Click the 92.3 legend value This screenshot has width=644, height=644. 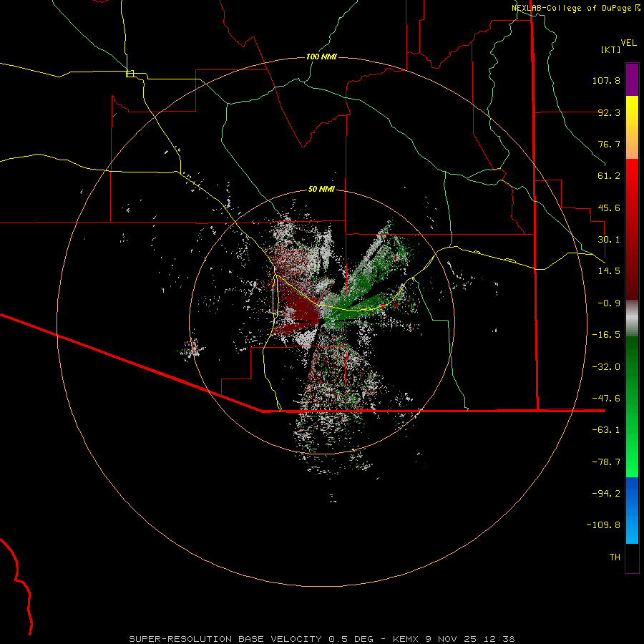tap(609, 112)
